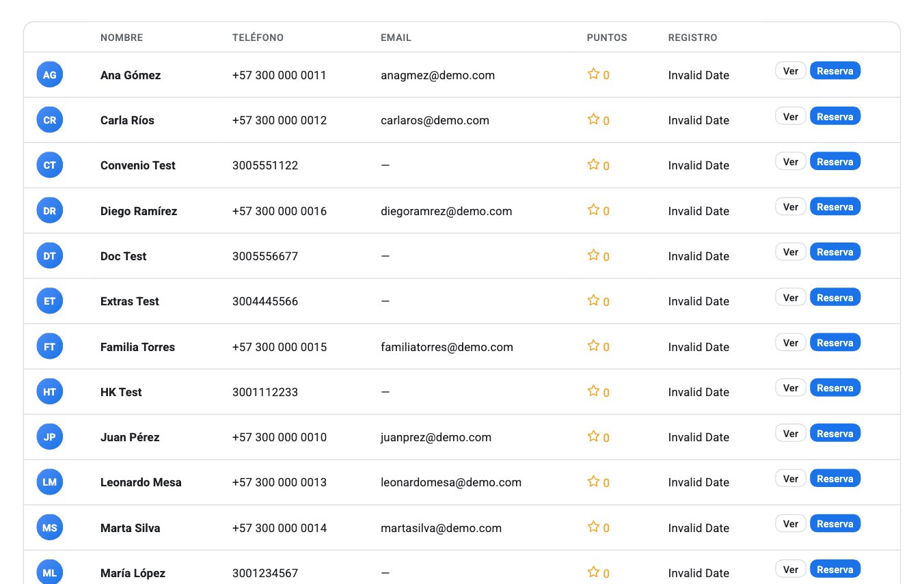
Task: Start a Reserva for Carla Ríos
Action: [835, 116]
